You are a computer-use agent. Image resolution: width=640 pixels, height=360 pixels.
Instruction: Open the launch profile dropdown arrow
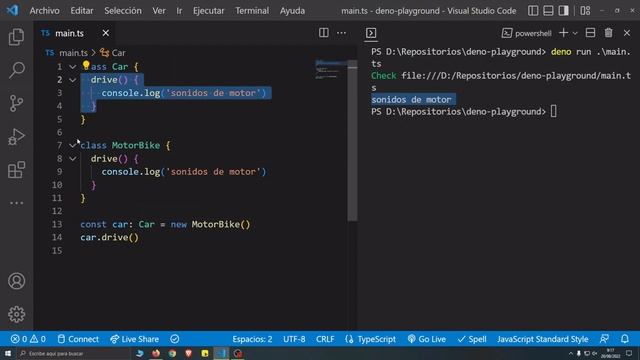pos(575,33)
